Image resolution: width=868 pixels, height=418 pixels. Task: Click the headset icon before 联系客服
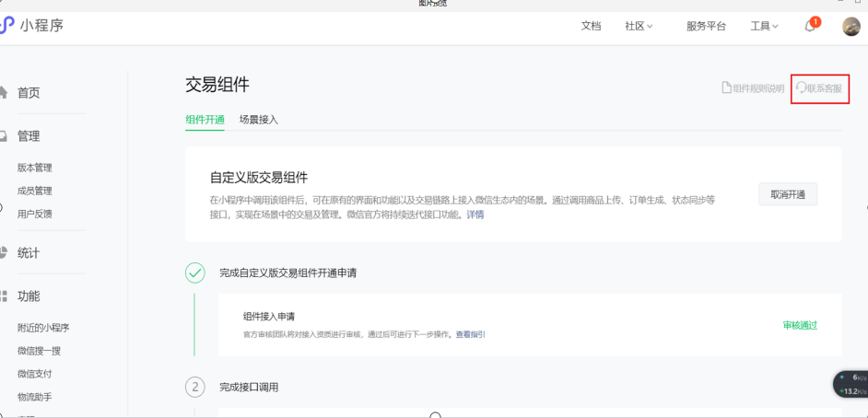click(801, 87)
